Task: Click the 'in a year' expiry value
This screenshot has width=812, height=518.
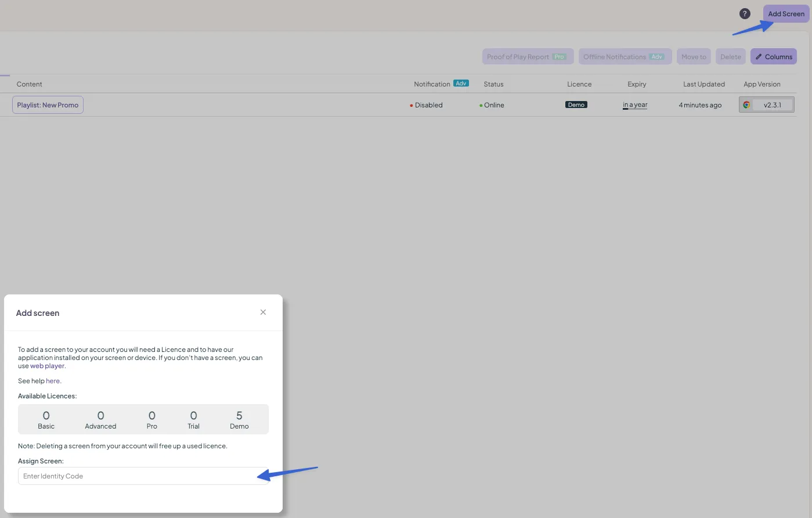Action: point(635,105)
